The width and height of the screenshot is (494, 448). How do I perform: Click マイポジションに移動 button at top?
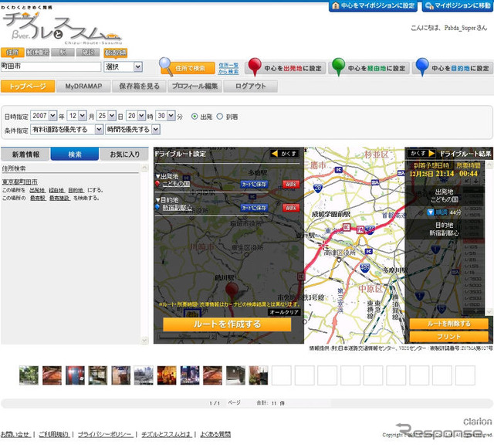(x=458, y=5)
